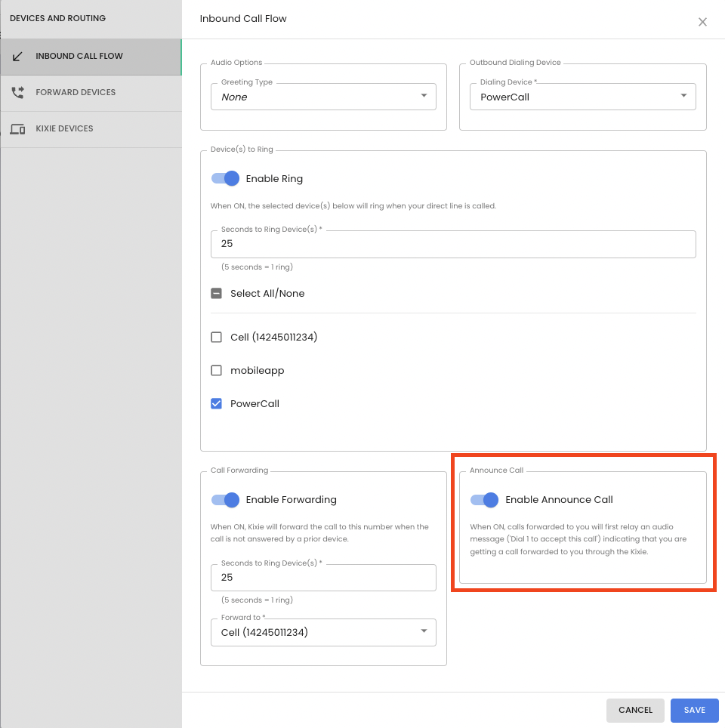Screen dimensions: 725x728
Task: Tick the mobileapp checkbox
Action: click(x=217, y=371)
